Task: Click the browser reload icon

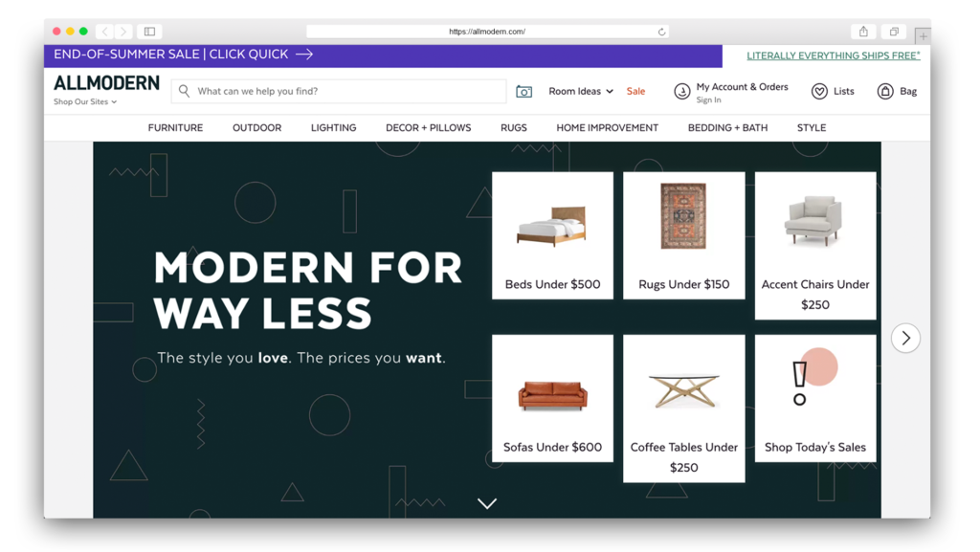Action: 661,32
